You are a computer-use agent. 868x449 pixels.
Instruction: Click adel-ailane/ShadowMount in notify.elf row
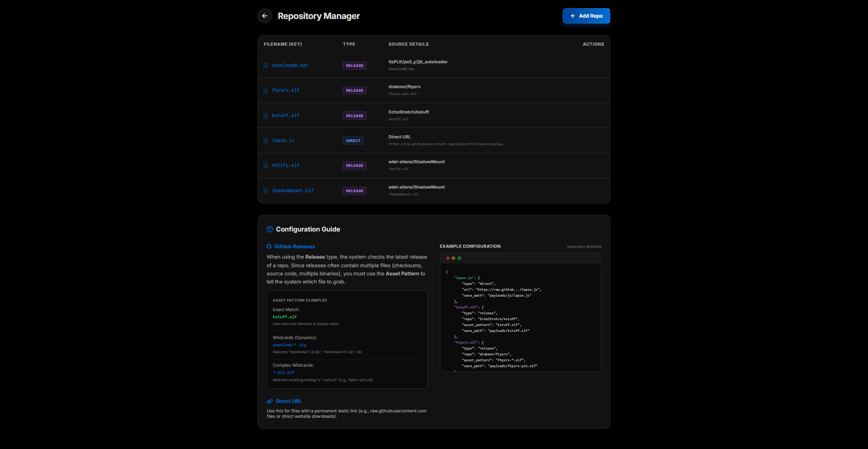[417, 162]
